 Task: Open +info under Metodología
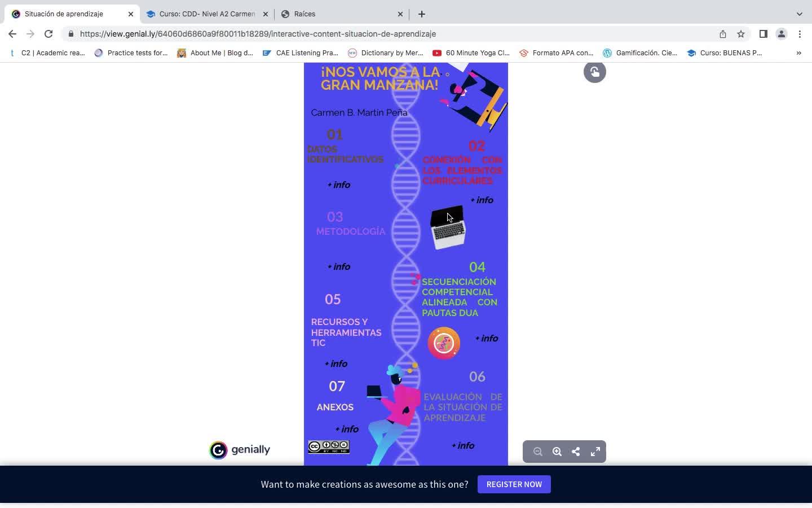coord(339,267)
